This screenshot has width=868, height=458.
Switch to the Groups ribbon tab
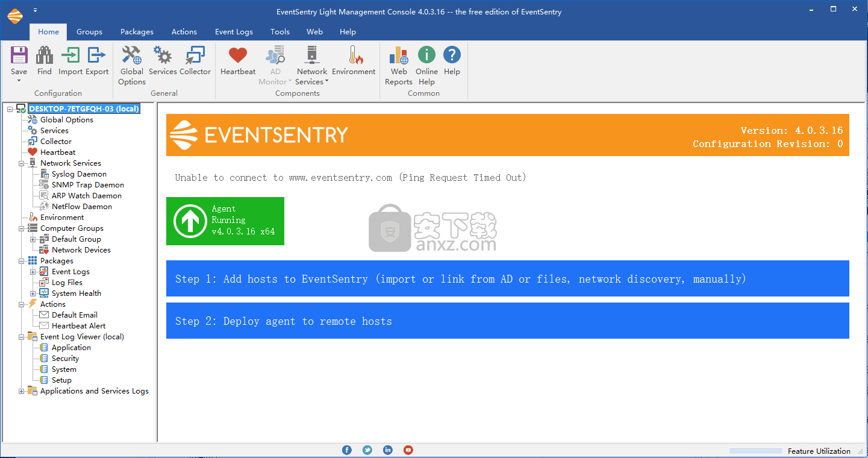pos(89,32)
